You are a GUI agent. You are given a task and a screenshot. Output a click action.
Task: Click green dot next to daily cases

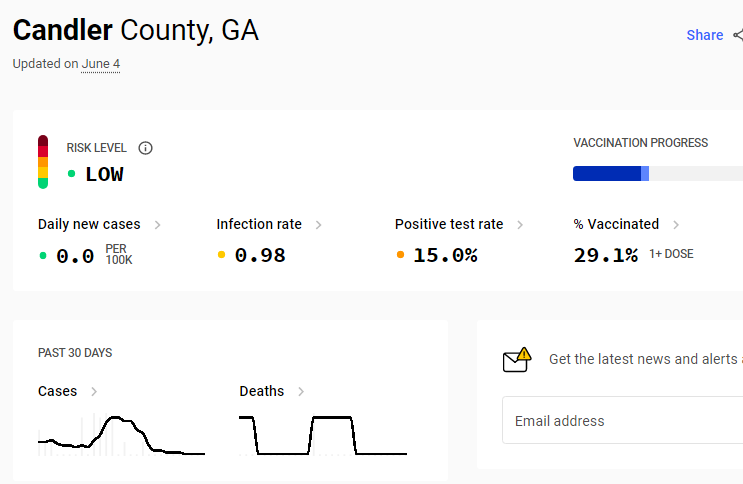click(43, 256)
